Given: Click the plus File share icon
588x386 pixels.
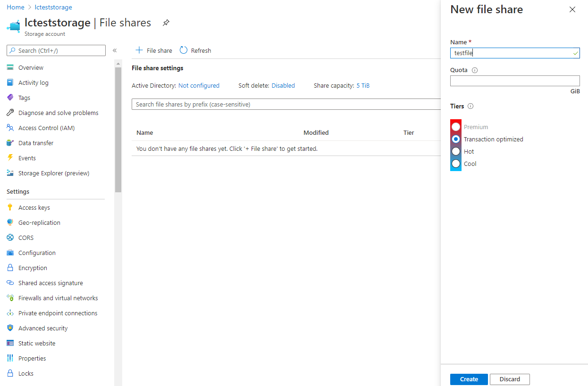Looking at the screenshot, I should [139, 50].
